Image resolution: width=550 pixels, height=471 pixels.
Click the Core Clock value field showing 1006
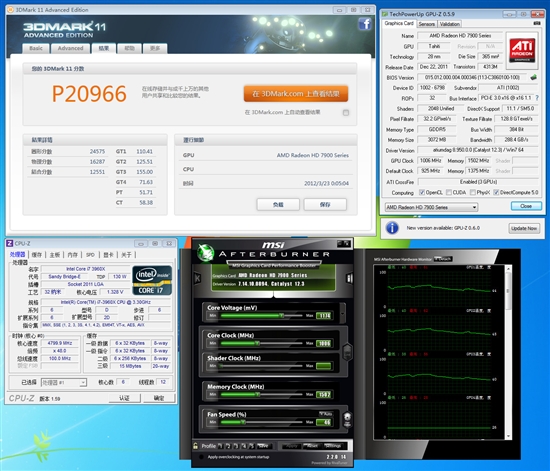point(323,343)
